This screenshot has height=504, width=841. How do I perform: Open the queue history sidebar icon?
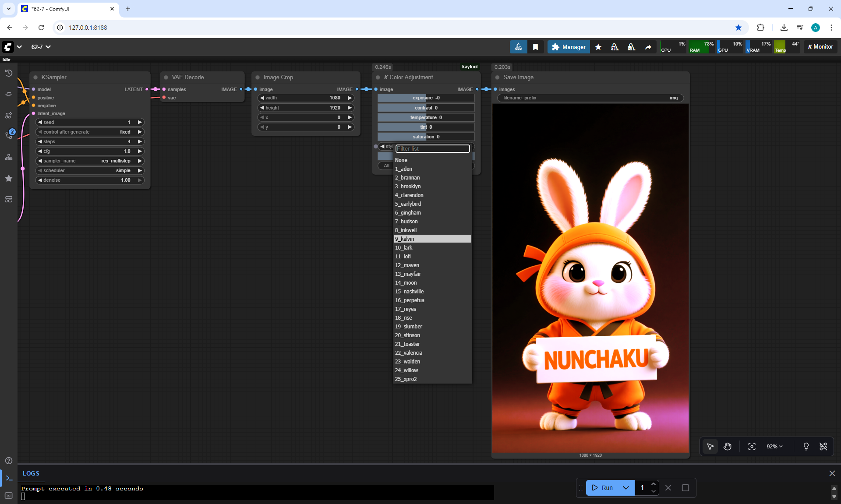[x=9, y=73]
